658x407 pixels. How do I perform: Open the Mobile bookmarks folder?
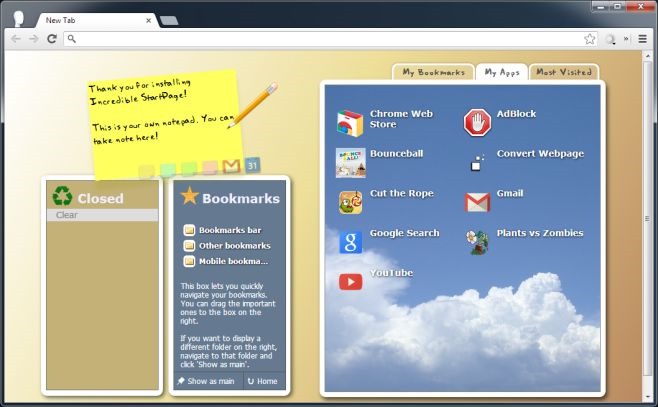coord(226,261)
